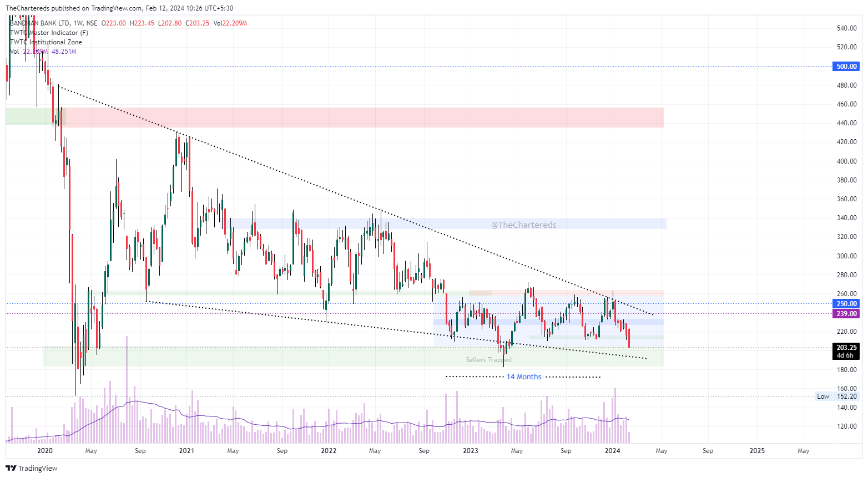Click 540.00 on the price scale
This screenshot has width=868, height=478.
(846, 28)
